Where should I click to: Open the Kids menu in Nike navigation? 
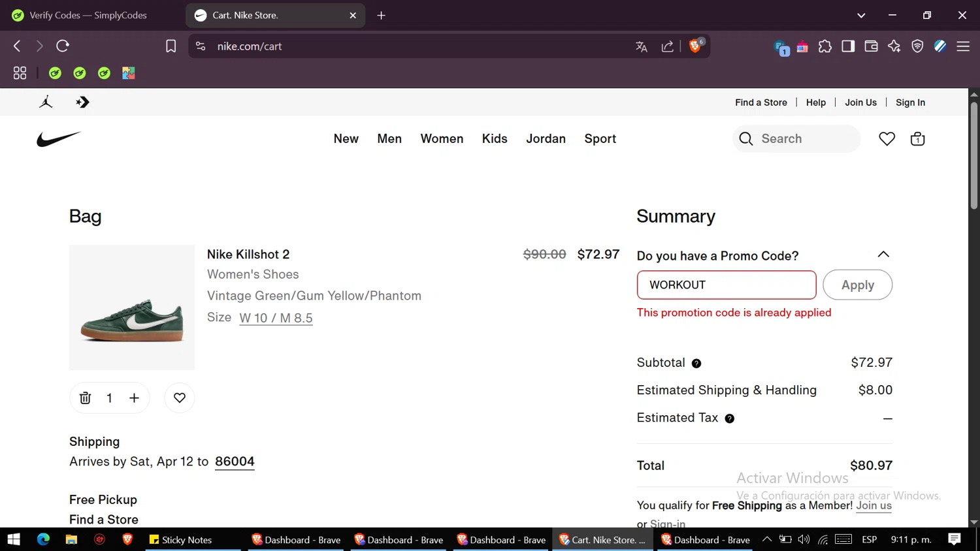tap(495, 139)
